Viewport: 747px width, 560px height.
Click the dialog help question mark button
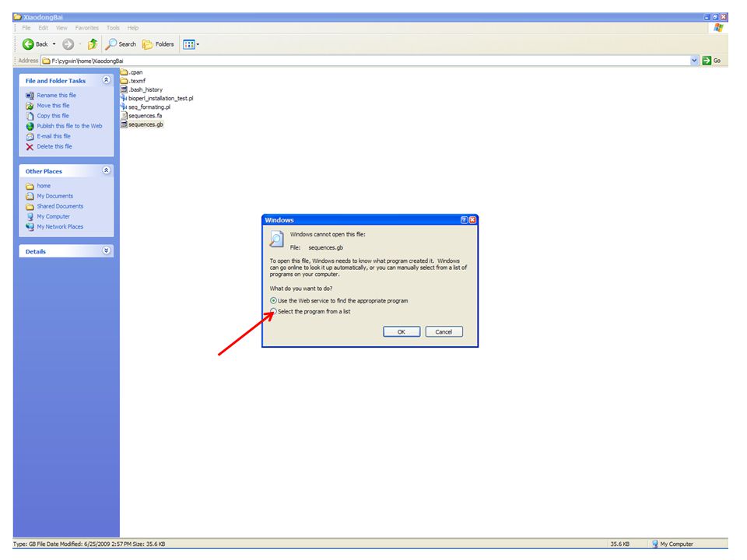click(464, 220)
